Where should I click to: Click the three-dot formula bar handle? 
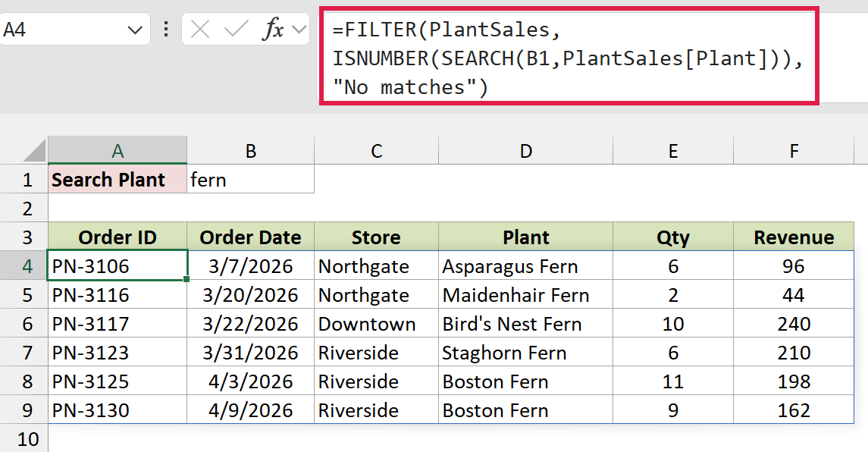[x=166, y=29]
